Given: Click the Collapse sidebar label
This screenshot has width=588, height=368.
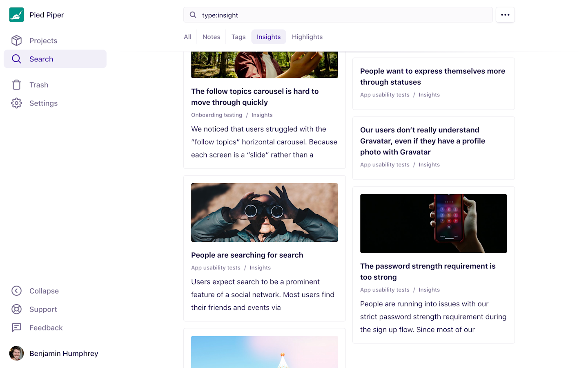Looking at the screenshot, I should (x=44, y=291).
